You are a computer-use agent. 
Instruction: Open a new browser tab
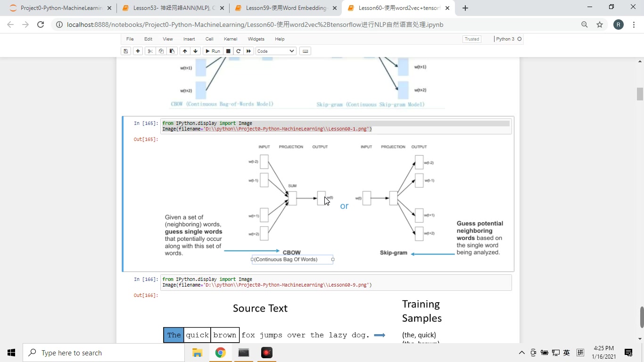tap(465, 8)
